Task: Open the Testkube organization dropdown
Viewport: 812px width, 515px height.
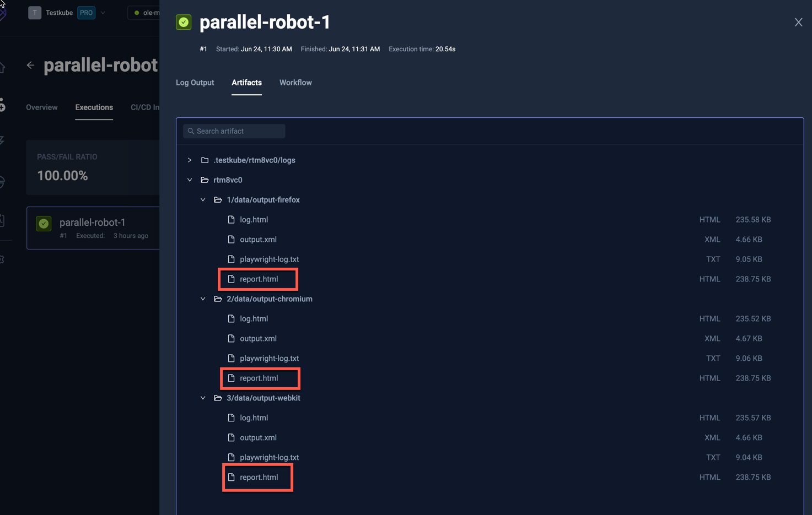Action: click(x=103, y=12)
